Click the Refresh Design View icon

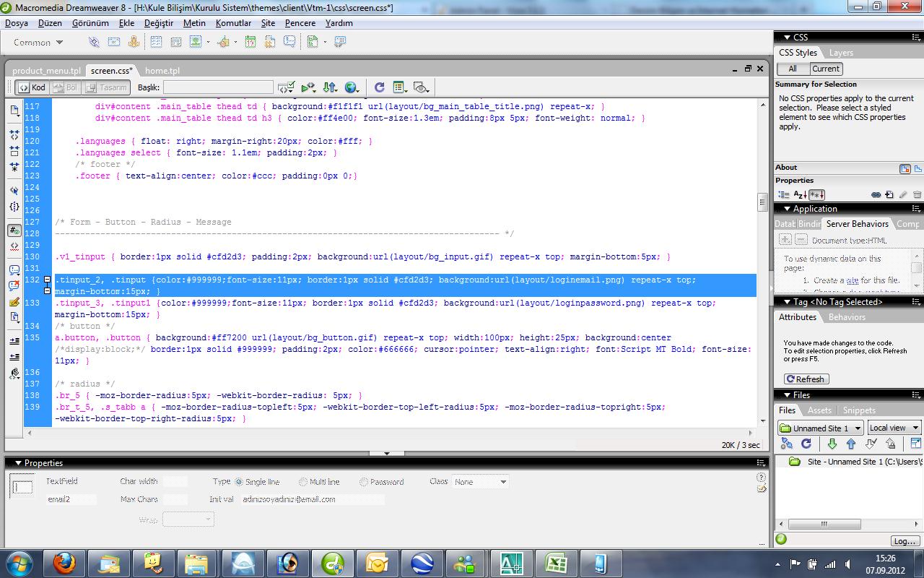coord(379,87)
